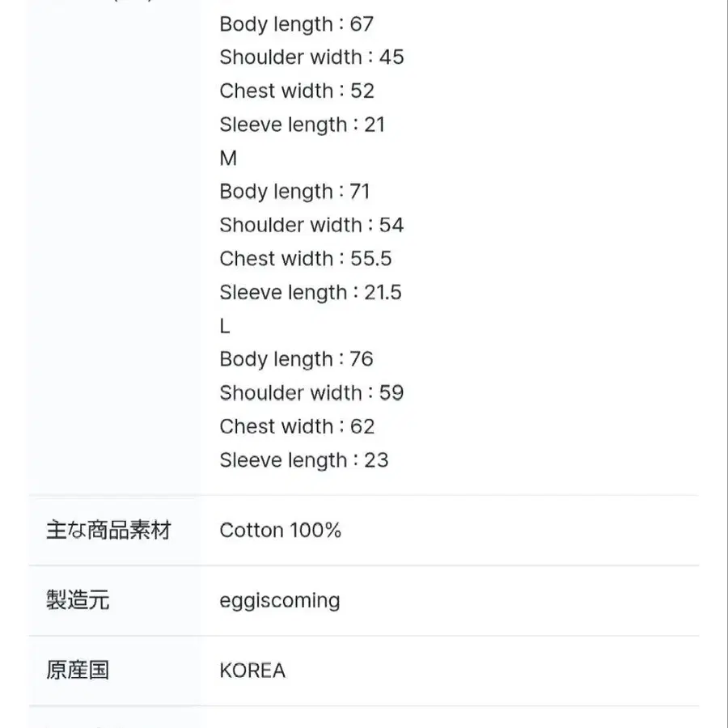Screen dimensions: 728x728
Task: Select the "Sleeve length : 21" line
Action: coord(302,125)
